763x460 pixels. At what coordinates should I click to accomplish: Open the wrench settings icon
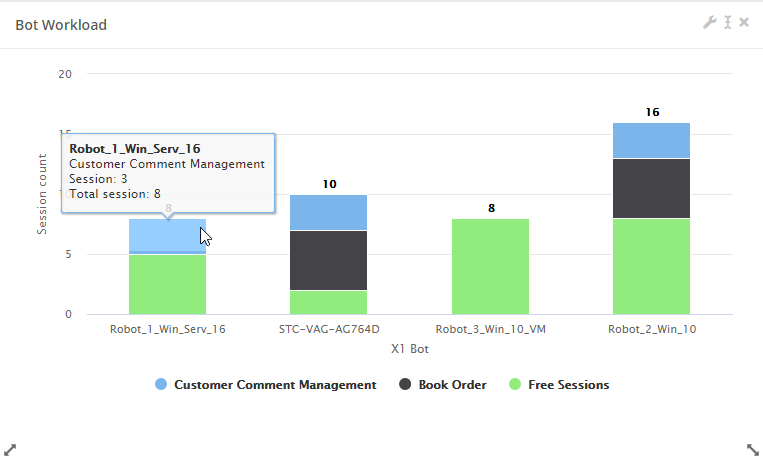[x=709, y=22]
